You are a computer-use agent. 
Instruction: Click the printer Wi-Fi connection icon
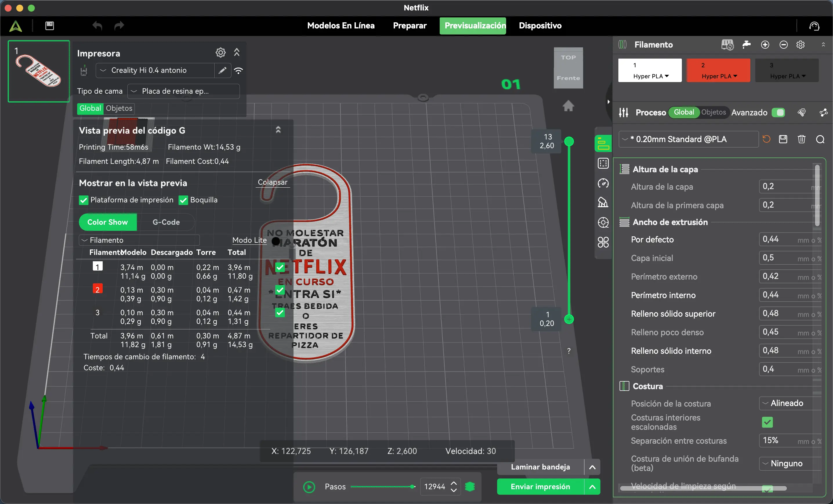click(x=239, y=70)
